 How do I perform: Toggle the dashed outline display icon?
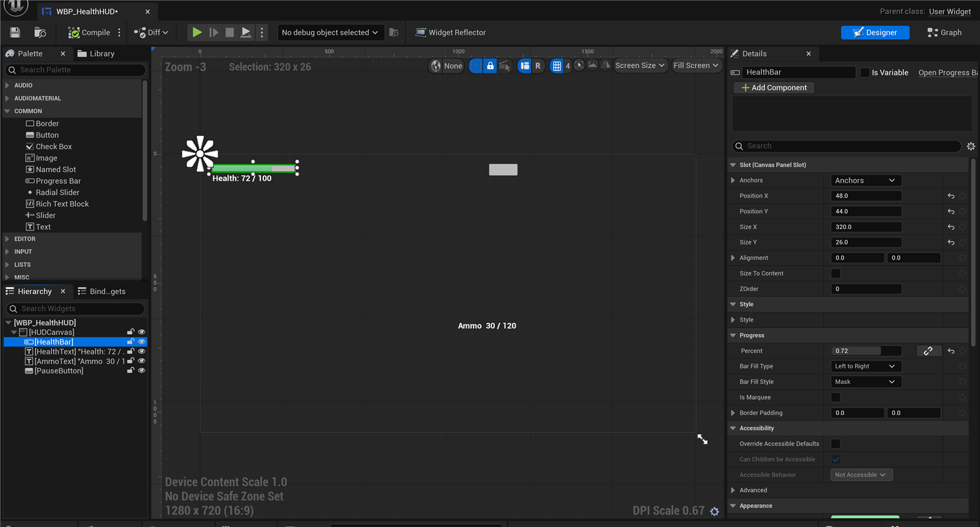pyautogui.click(x=476, y=65)
